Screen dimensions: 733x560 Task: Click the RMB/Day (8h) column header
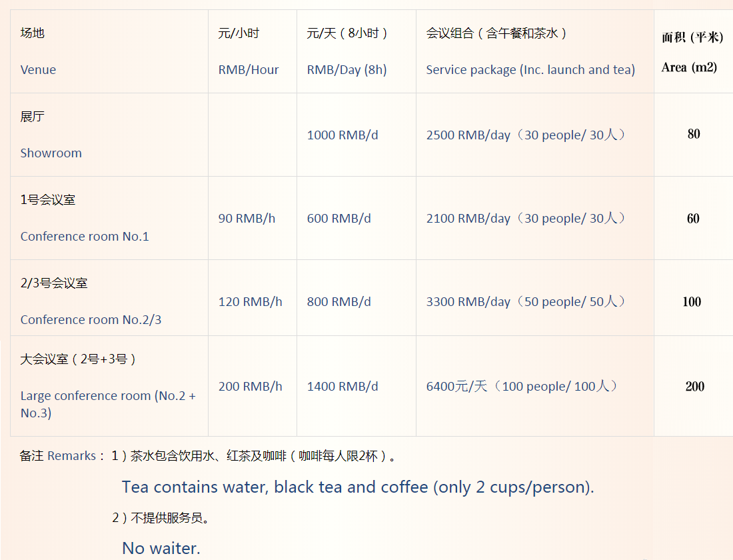(347, 70)
